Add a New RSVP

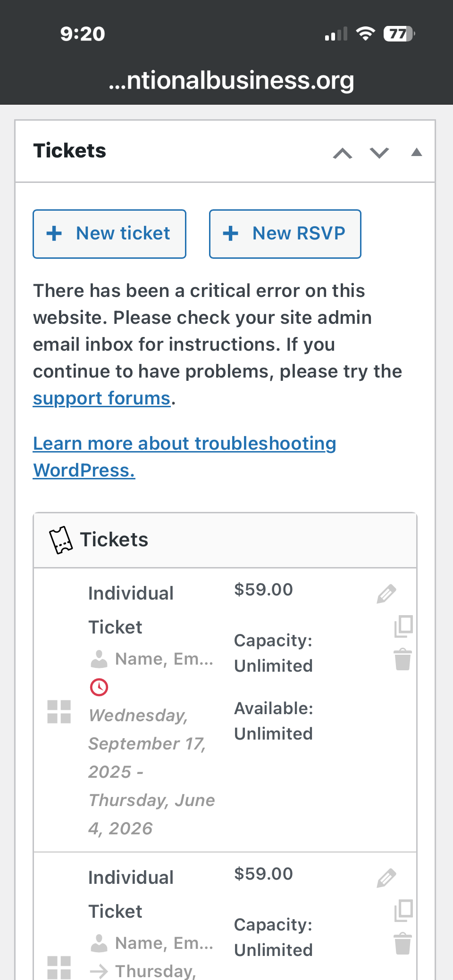[285, 234]
